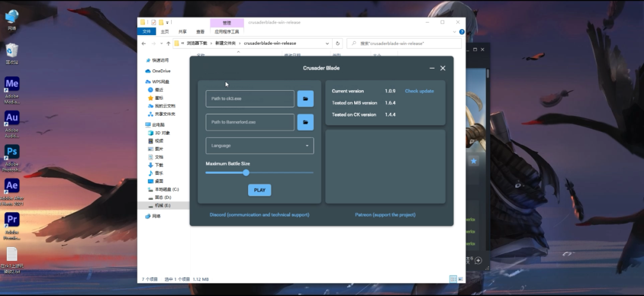Browse for the Bannerlord.exe path folder button
Screen dimensions: 644x296
click(305, 122)
